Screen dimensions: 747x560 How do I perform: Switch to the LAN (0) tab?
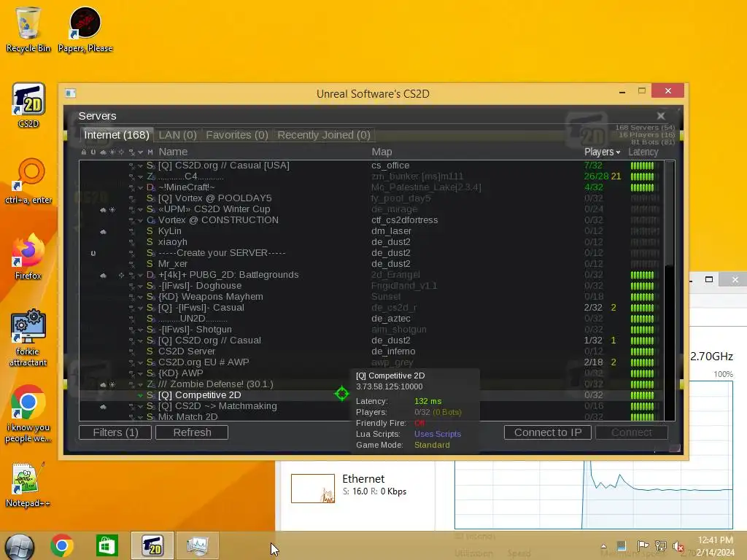tap(178, 135)
